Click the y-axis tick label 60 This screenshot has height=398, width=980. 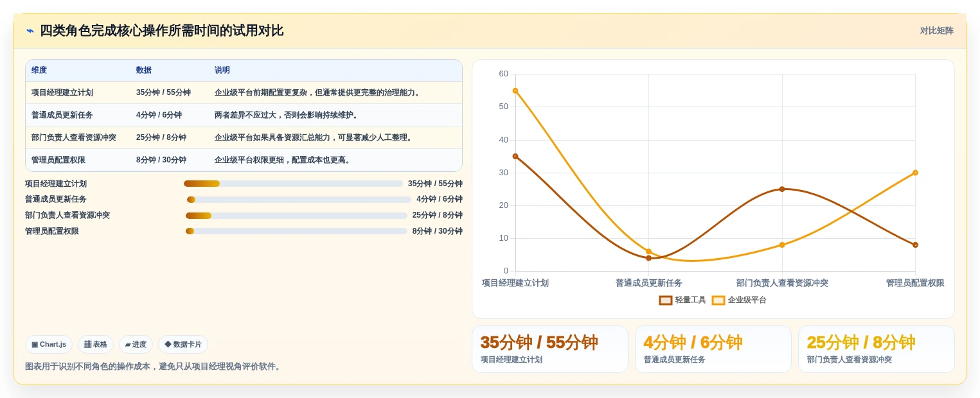pos(503,74)
